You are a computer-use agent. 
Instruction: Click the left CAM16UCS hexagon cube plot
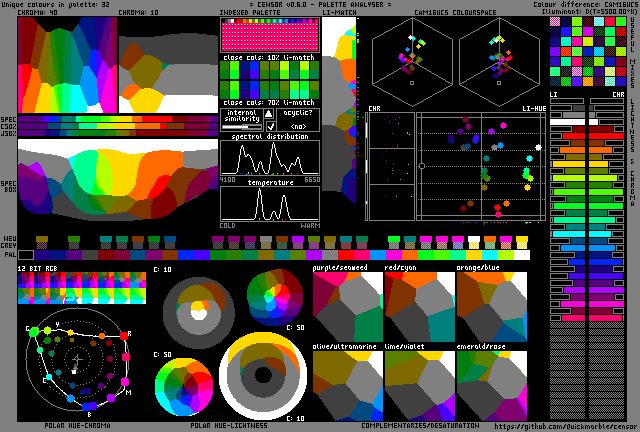[x=412, y=62]
